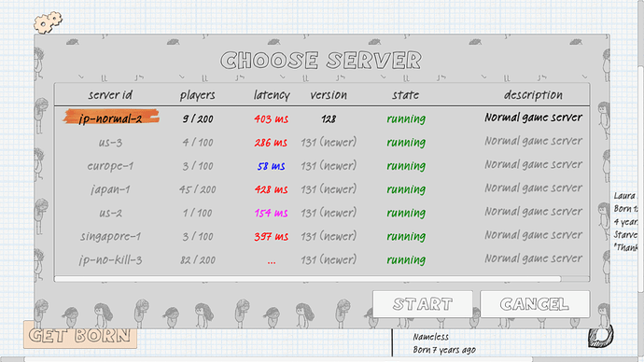Click the latency column header
The image size is (644, 362).
[272, 95]
